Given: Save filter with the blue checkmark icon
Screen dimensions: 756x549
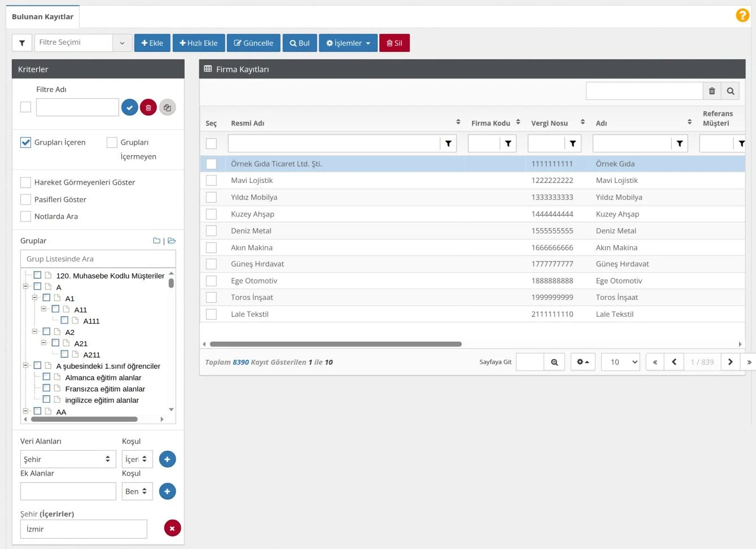Looking at the screenshot, I should (130, 107).
